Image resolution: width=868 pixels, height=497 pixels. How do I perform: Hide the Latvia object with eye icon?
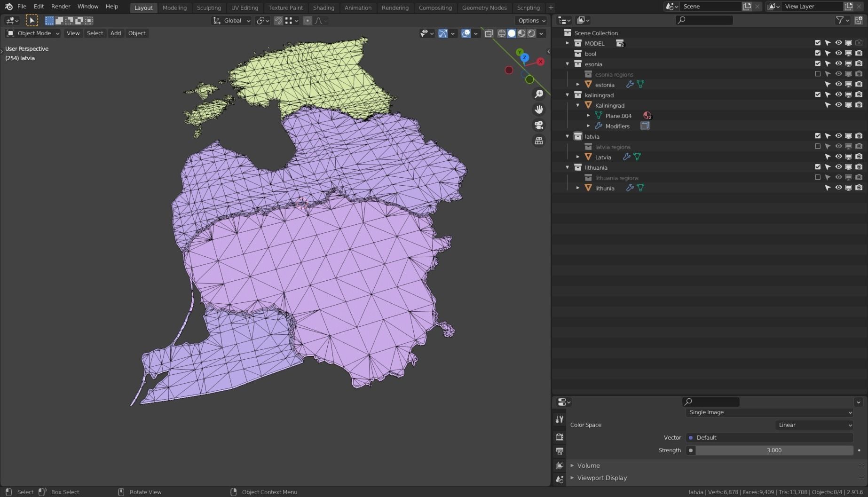pos(838,157)
